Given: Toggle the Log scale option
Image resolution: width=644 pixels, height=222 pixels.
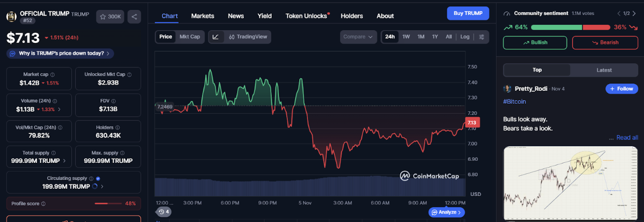Looking at the screenshot, I should [465, 37].
